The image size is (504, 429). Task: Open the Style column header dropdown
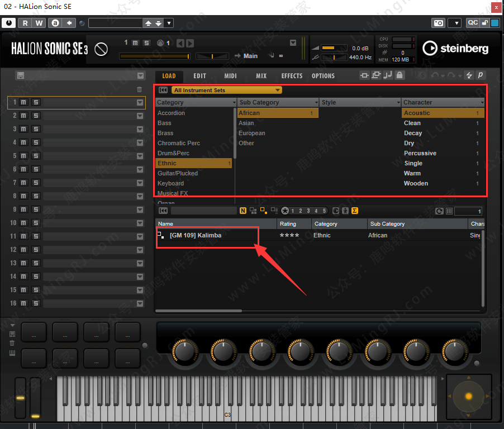tap(398, 103)
